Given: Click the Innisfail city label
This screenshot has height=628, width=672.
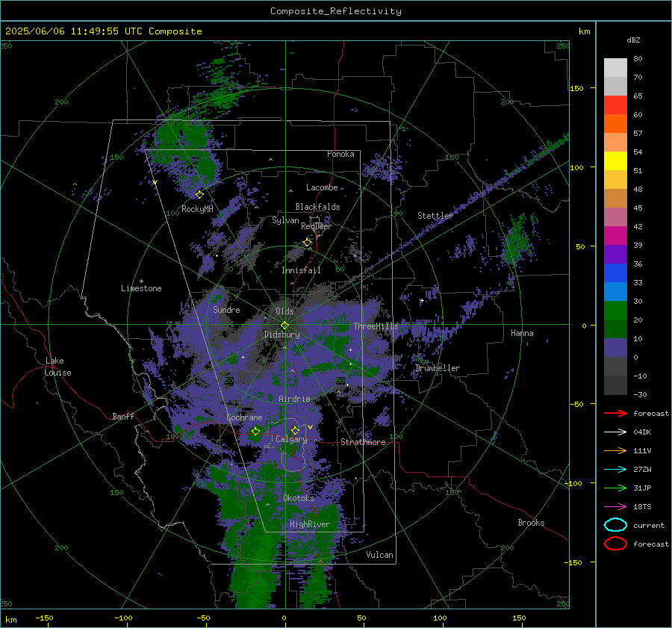Looking at the screenshot, I should (x=301, y=270).
